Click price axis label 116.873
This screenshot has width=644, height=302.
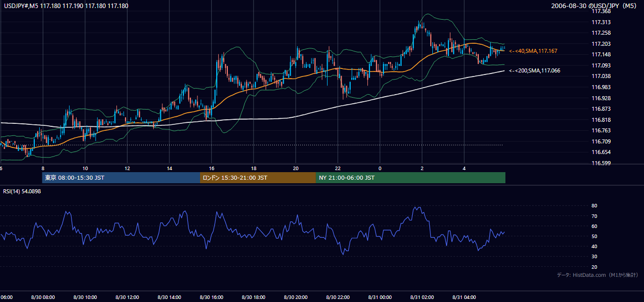coord(601,109)
